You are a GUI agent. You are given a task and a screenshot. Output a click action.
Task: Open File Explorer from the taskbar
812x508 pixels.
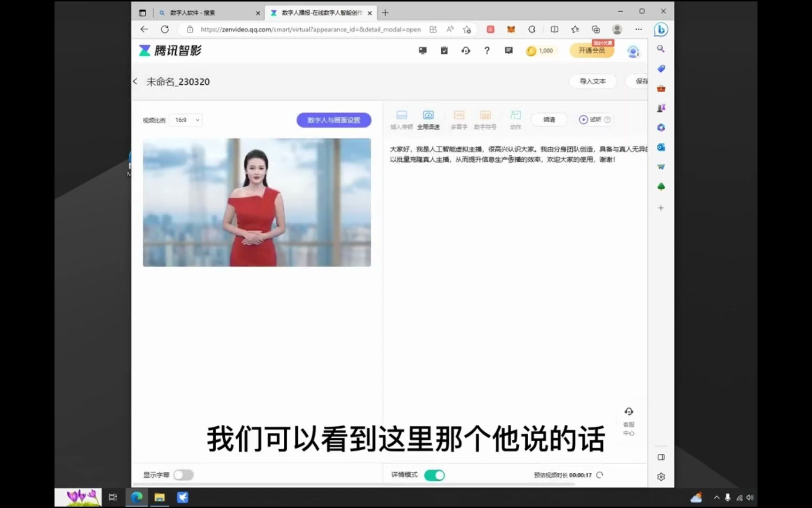160,497
